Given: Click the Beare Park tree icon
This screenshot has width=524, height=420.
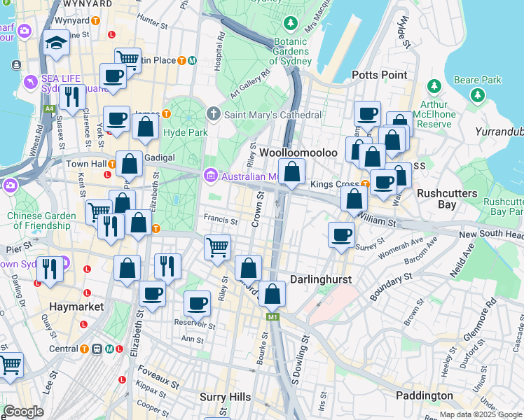Looking at the screenshot, I should click(x=478, y=95).
